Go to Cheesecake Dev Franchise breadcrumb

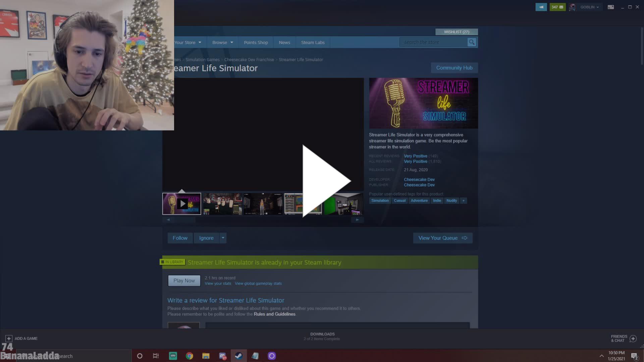point(249,60)
